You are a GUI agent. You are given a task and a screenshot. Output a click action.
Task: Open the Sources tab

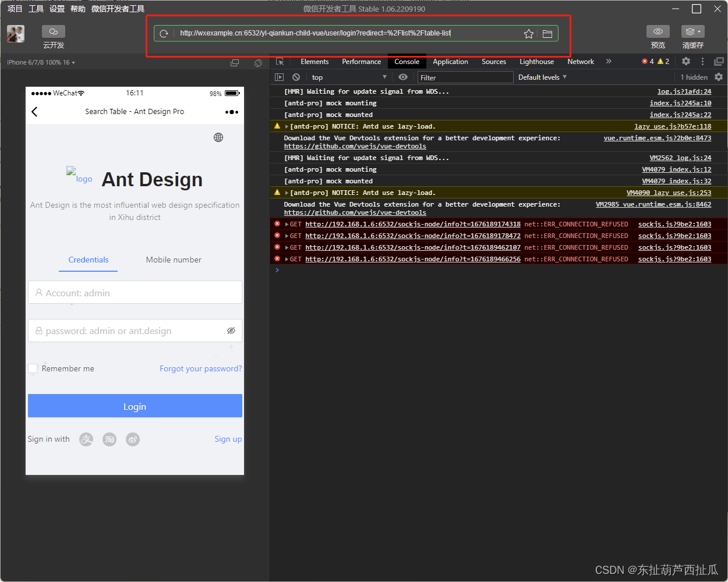(494, 62)
